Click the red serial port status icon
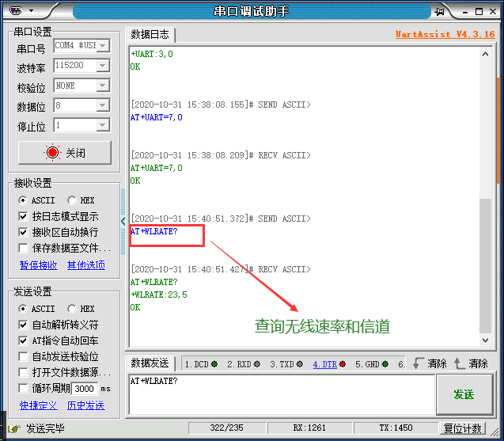The image size is (504, 441). point(52,153)
